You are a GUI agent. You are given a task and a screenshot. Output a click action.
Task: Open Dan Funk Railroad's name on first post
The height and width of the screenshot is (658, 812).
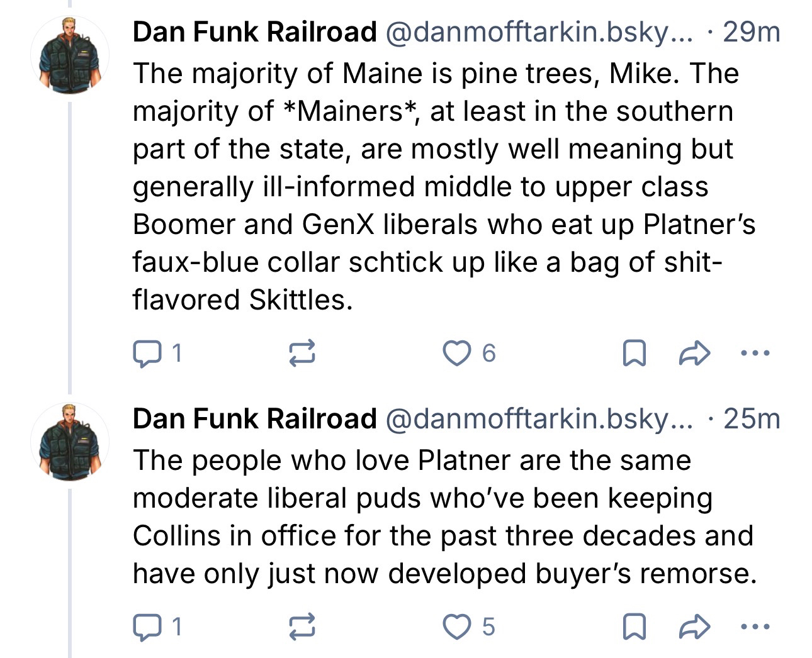click(x=254, y=31)
